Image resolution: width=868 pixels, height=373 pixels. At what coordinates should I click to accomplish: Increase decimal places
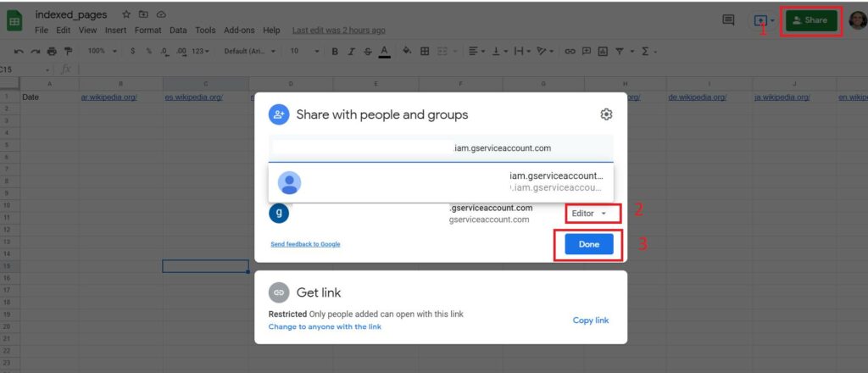(181, 52)
